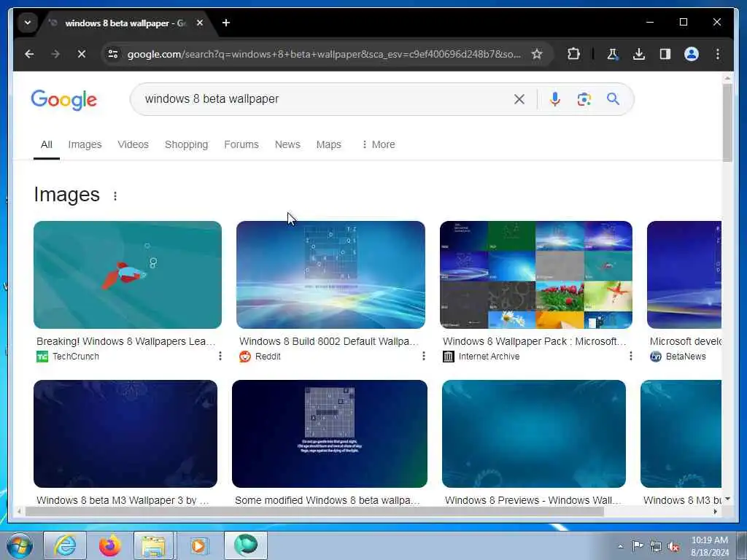The image size is (747, 560).
Task: Launch Internet Explorer from taskbar
Action: [65, 545]
